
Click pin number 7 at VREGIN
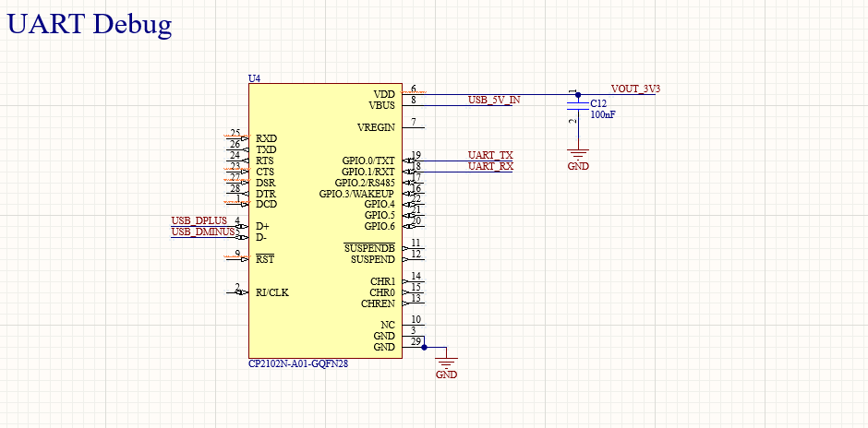tap(414, 122)
